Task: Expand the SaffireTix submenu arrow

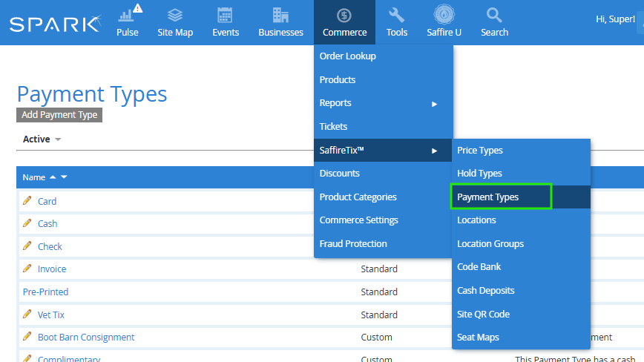Action: tap(434, 151)
